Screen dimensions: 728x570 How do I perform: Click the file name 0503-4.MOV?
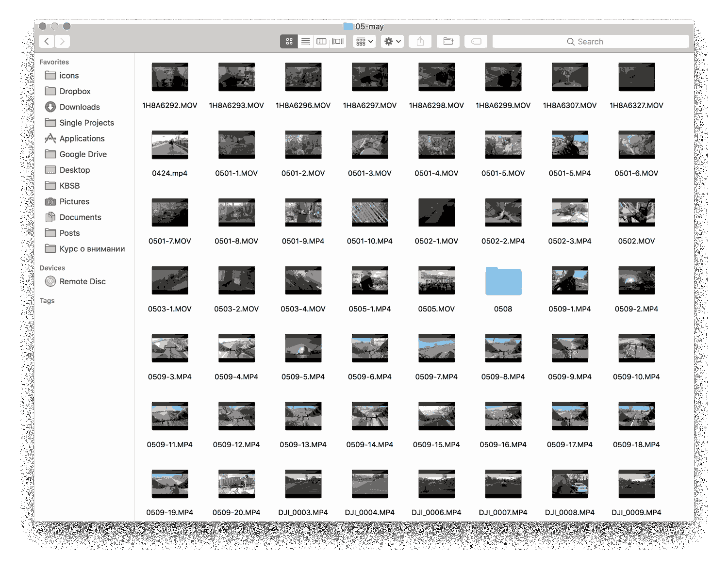tap(303, 309)
